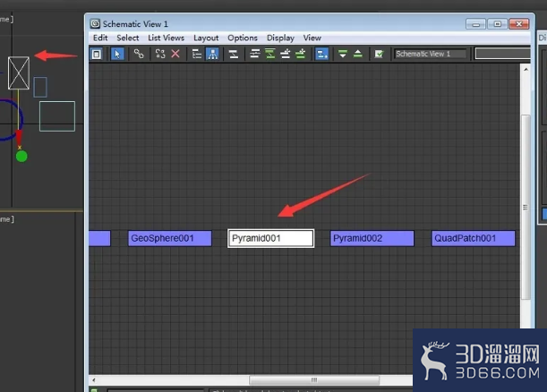This screenshot has height=392, width=547.
Task: Select the GeoSphere001 node
Action: coord(170,238)
